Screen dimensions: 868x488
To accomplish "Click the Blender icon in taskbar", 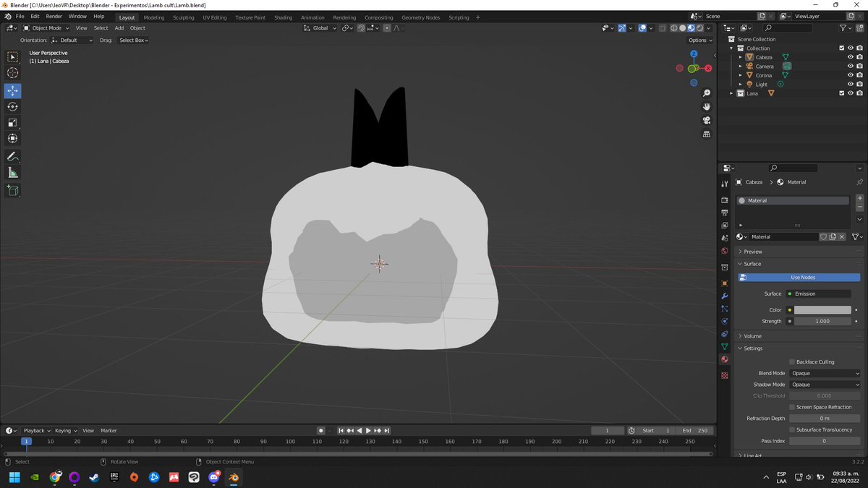I will (233, 477).
